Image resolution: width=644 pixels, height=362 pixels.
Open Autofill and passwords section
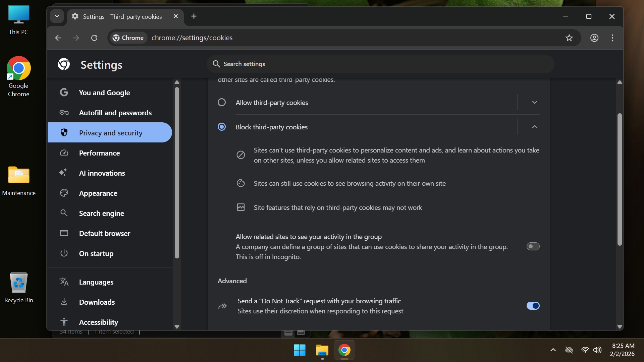pyautogui.click(x=115, y=113)
